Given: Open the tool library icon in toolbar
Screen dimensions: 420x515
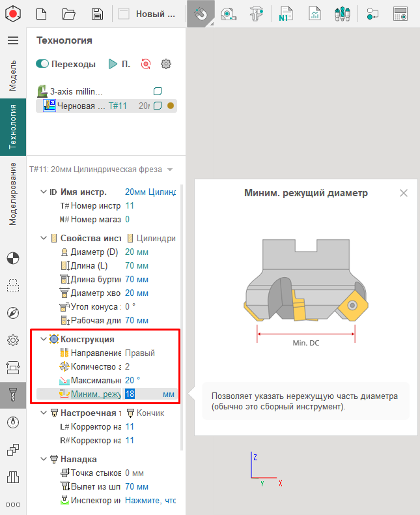Looking at the screenshot, I should [343, 14].
